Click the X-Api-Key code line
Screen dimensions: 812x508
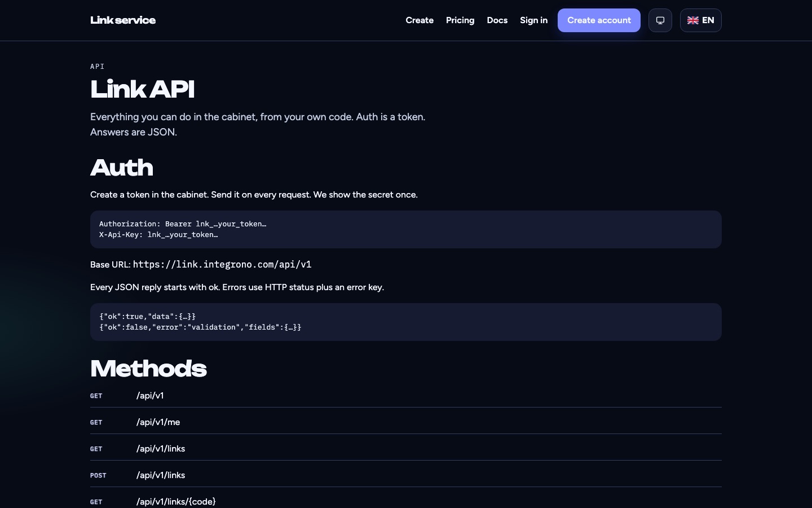pos(158,235)
